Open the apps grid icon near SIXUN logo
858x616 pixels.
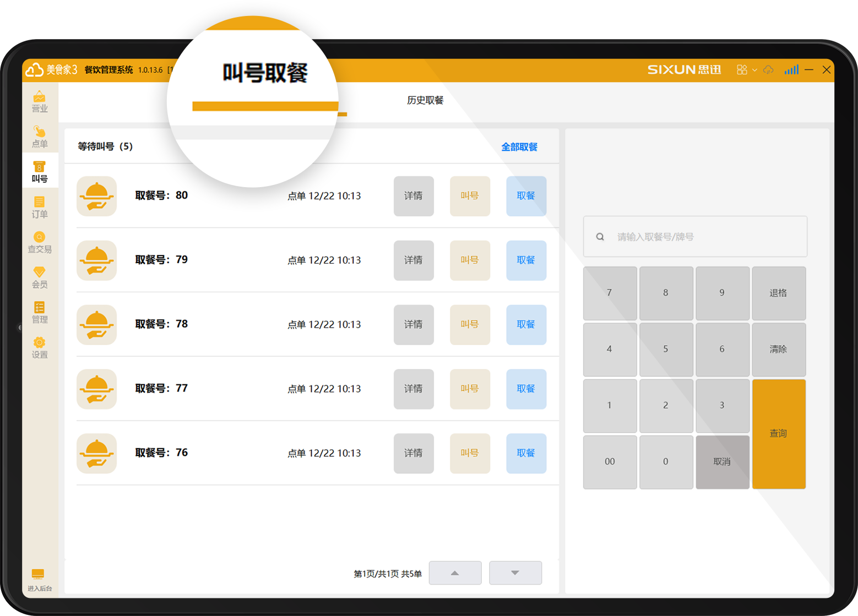point(741,70)
